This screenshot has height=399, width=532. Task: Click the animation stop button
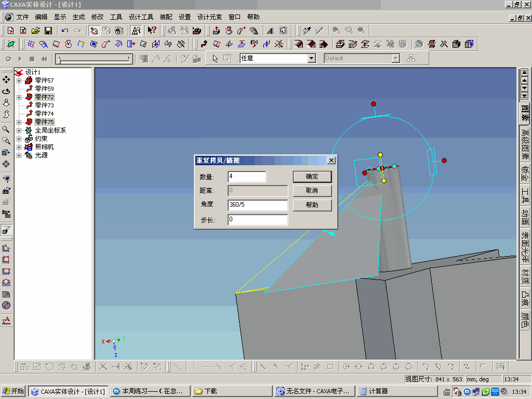pyautogui.click(x=32, y=59)
